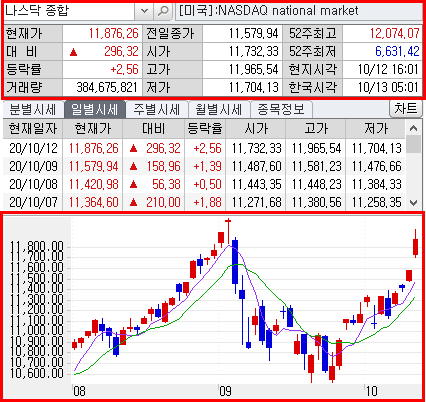Click the 차트 button

pyautogui.click(x=406, y=108)
